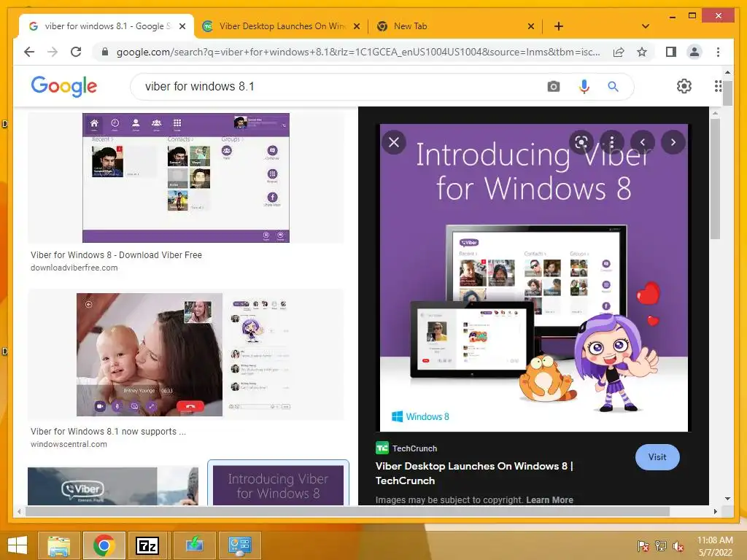The width and height of the screenshot is (747, 560).
Task: Click the horizontal scrollbar right arrow
Action: 715,511
